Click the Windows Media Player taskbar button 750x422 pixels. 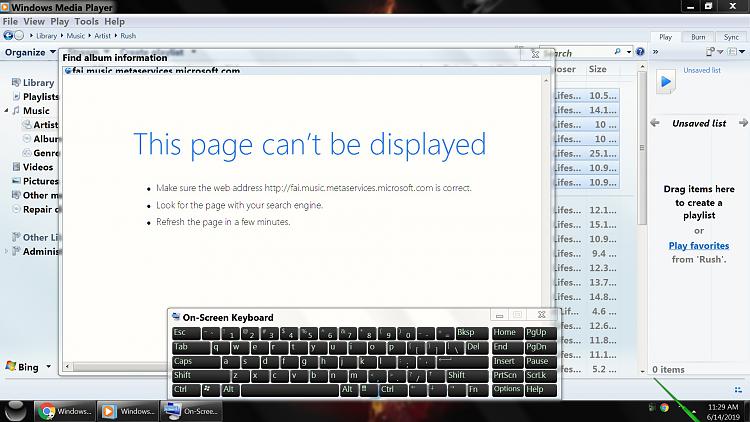click(x=128, y=411)
